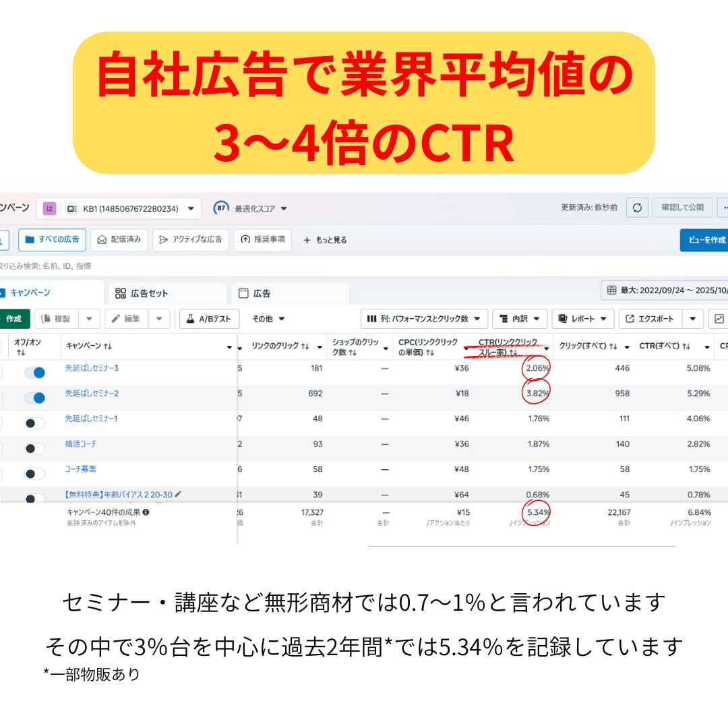This screenshot has height=728, width=728.
Task: Turn on 婚活コーチ campaign toggle
Action: 35,448
